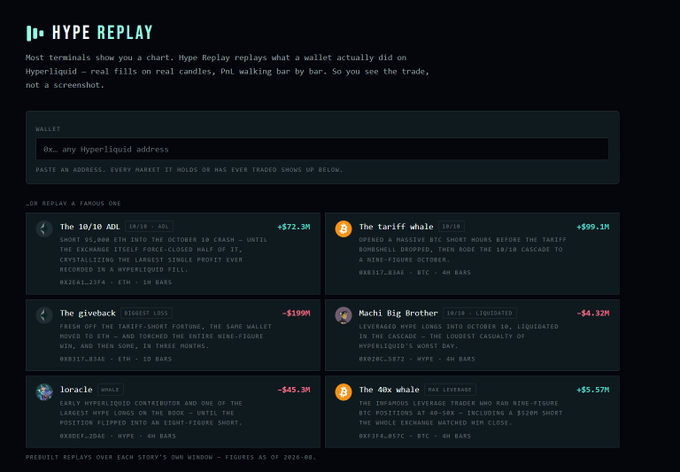Click the +$99.1M profit figure

pos(593,227)
